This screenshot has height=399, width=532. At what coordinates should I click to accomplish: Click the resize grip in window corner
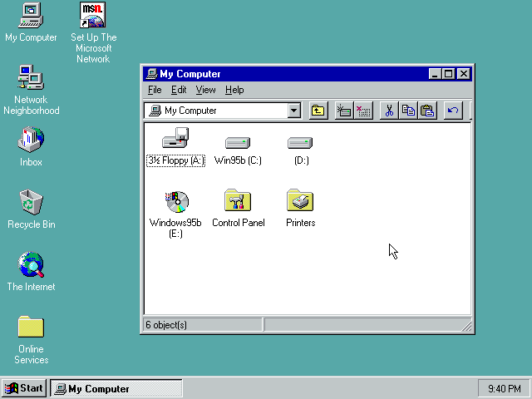coord(467,326)
